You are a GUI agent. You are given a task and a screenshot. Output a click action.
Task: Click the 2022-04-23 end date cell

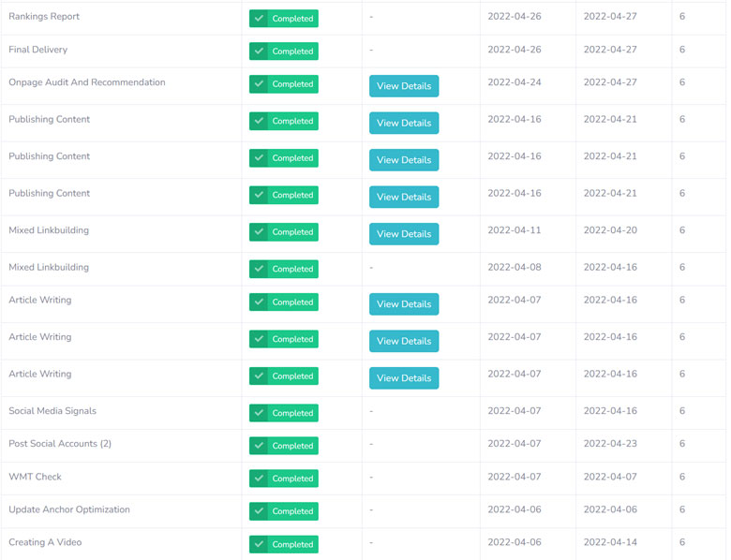(x=610, y=444)
